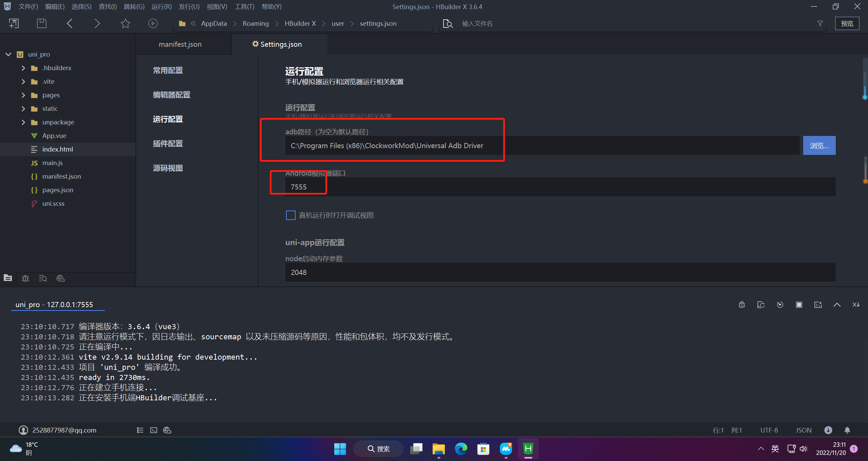Open 常用配置 settings section
The height and width of the screenshot is (461, 868).
click(168, 70)
